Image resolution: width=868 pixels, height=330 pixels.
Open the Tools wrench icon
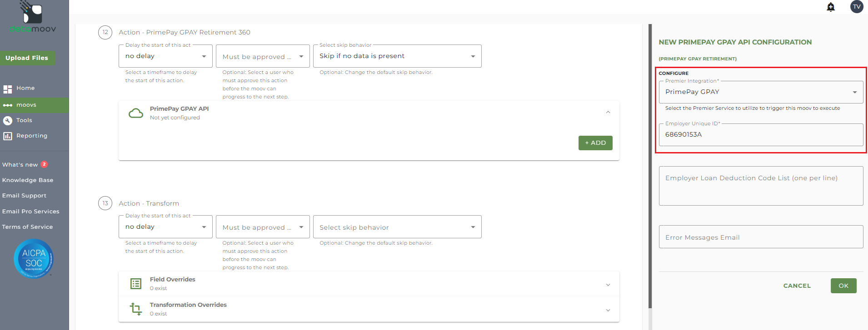point(8,121)
